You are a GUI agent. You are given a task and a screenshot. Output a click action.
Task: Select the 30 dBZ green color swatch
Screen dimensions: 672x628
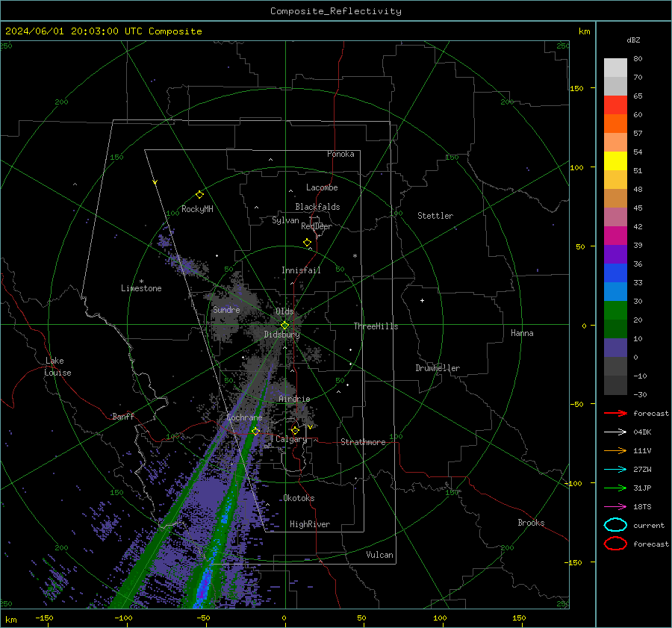click(615, 311)
